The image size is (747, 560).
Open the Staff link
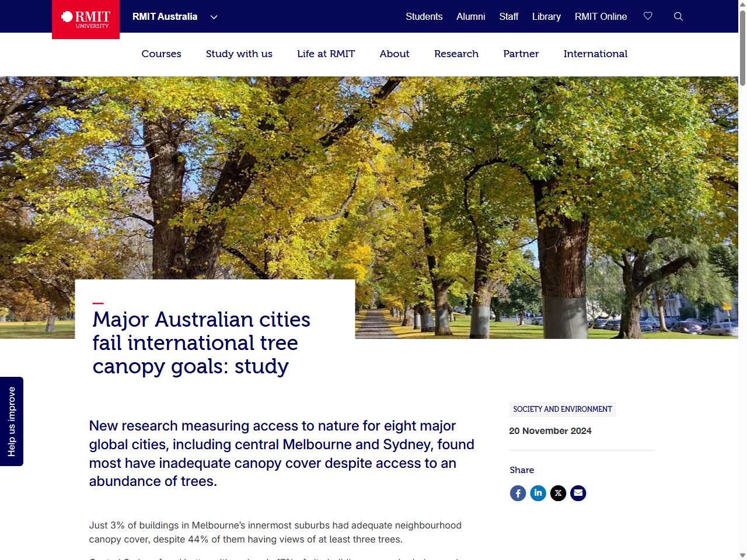tap(508, 16)
